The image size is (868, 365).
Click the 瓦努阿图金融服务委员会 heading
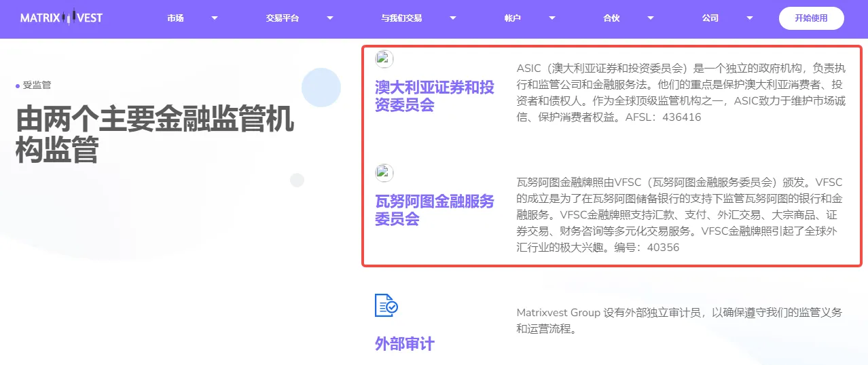point(435,210)
